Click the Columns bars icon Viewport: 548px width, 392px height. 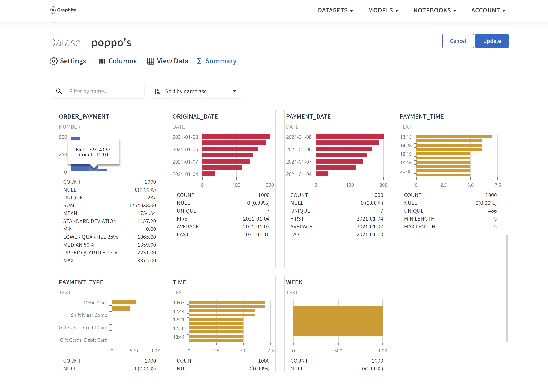coord(102,61)
